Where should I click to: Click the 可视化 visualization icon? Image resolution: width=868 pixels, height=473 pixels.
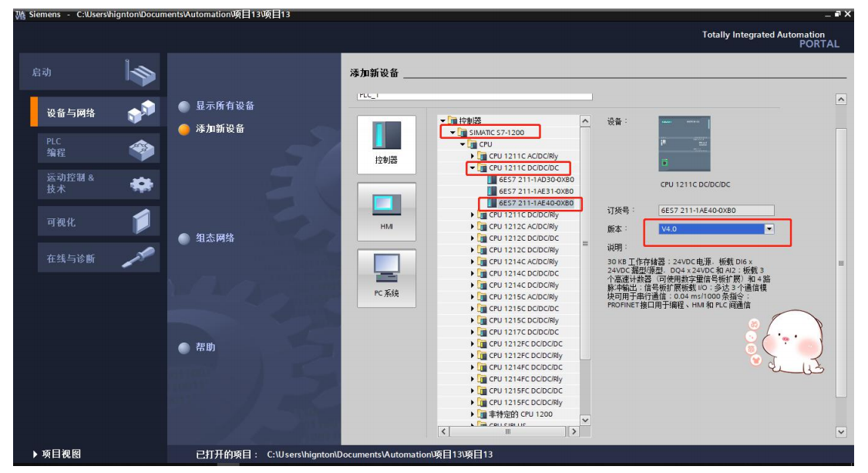[x=141, y=222]
